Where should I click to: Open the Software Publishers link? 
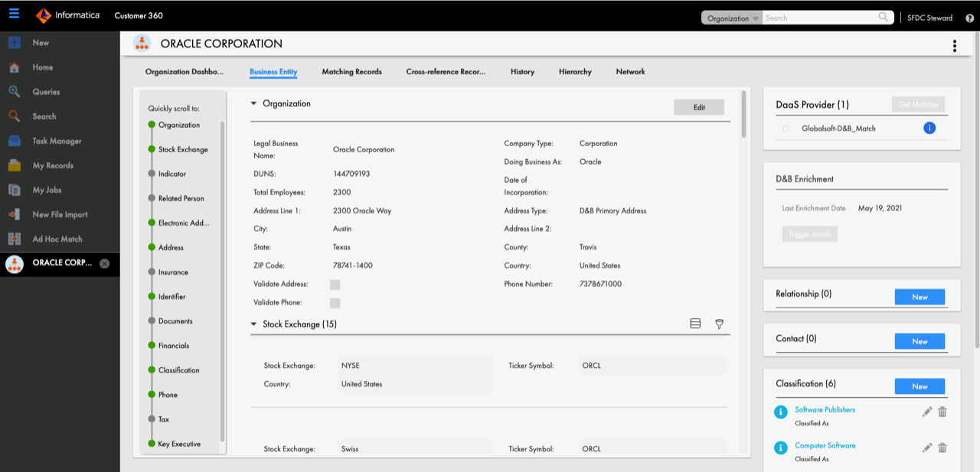pyautogui.click(x=825, y=410)
